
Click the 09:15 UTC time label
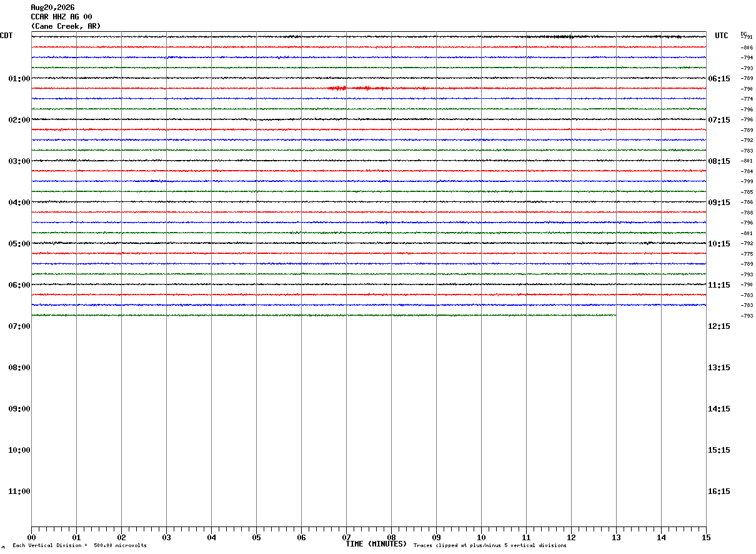[719, 203]
